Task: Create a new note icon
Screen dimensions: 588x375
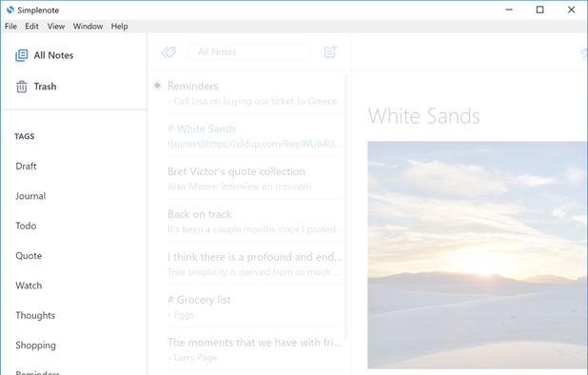Action: [x=330, y=51]
